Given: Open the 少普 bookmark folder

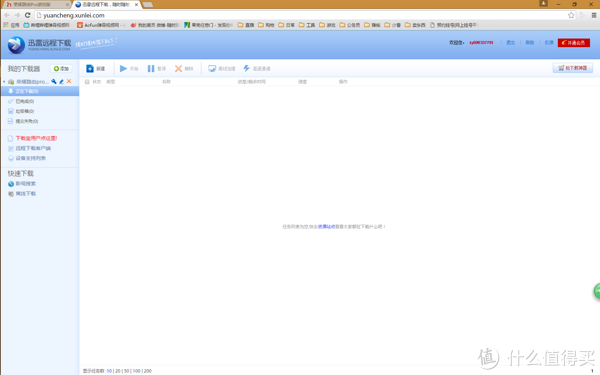Looking at the screenshot, I should pos(393,25).
